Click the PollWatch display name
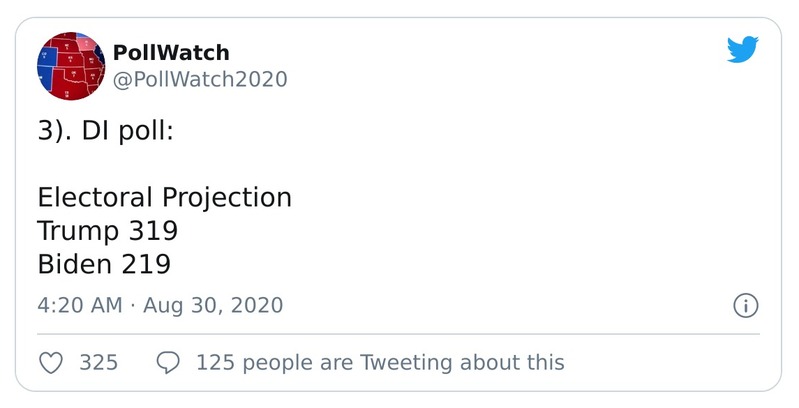799x408 pixels. point(171,53)
